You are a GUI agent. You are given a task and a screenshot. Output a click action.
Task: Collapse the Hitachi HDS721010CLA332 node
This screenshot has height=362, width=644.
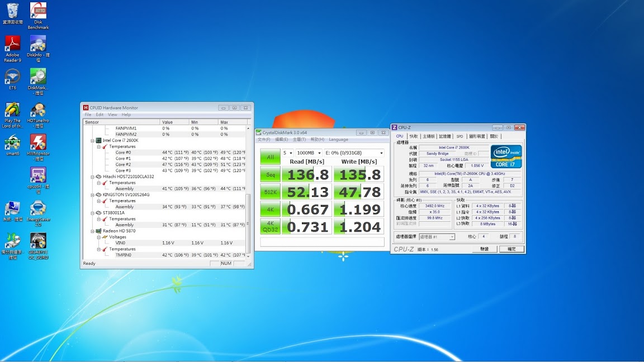[92, 177]
